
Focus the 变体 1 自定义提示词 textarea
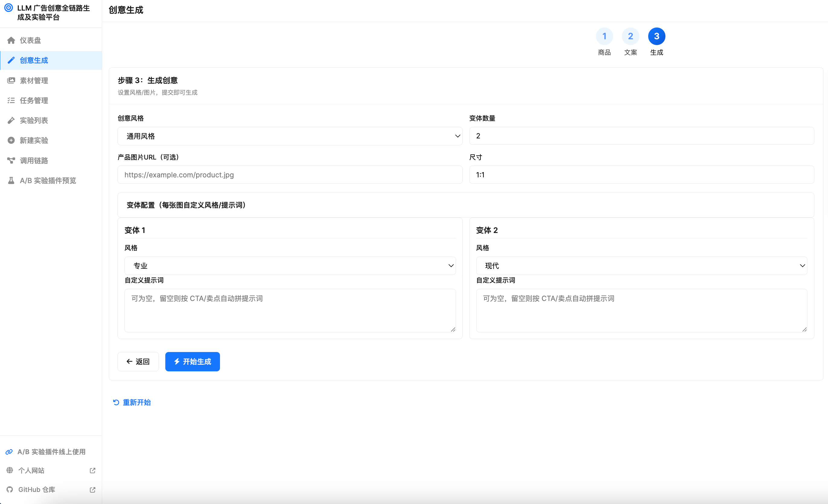coord(290,310)
